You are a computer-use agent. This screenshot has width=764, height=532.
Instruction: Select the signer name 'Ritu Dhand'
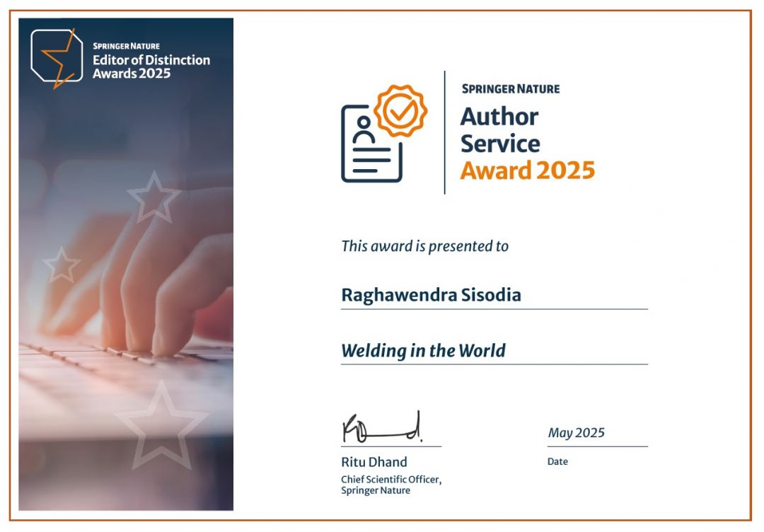tap(374, 463)
